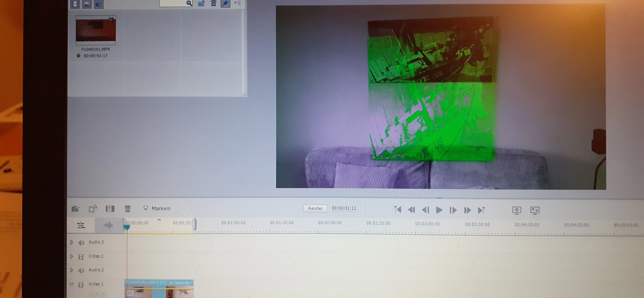644x298 pixels.
Task: Open the project assets panel options menu
Action: pos(237,3)
